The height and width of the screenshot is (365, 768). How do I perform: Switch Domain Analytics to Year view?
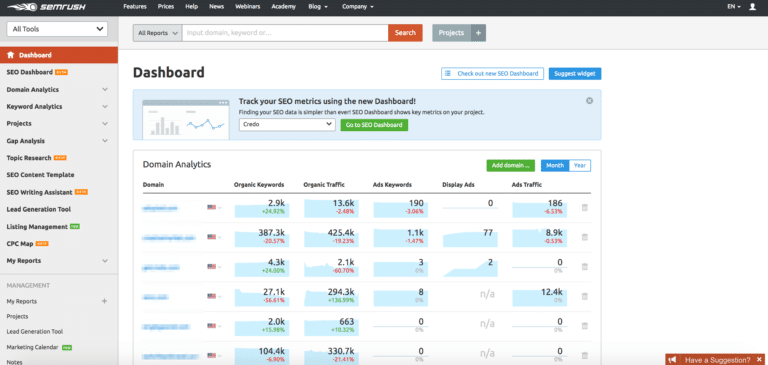click(580, 166)
